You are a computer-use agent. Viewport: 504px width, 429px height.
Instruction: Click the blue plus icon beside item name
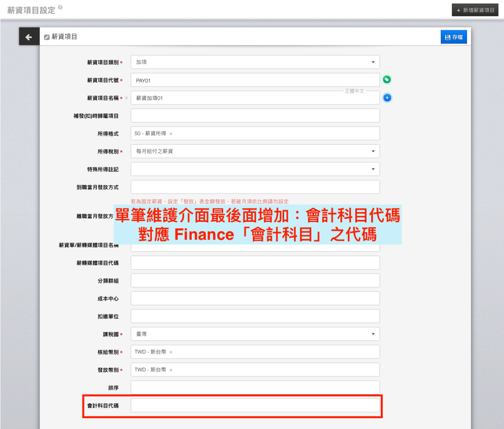(387, 98)
